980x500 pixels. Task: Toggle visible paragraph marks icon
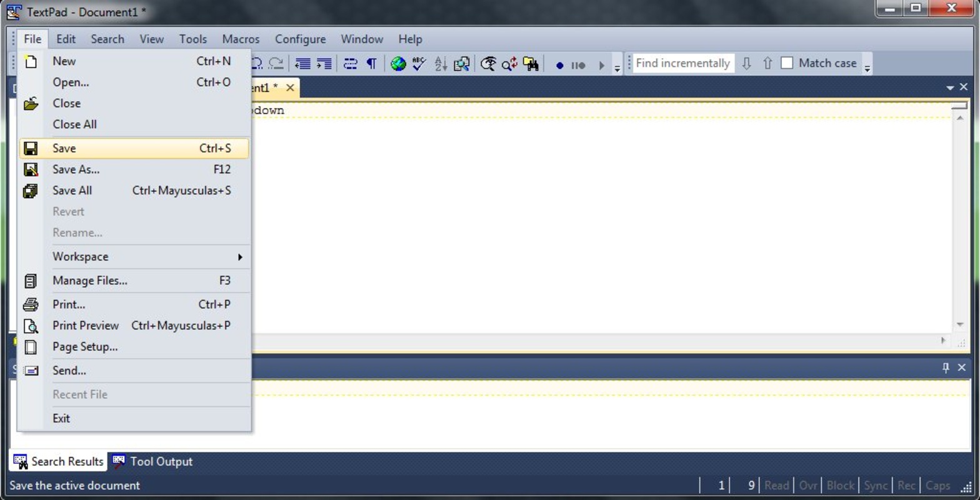tap(371, 63)
